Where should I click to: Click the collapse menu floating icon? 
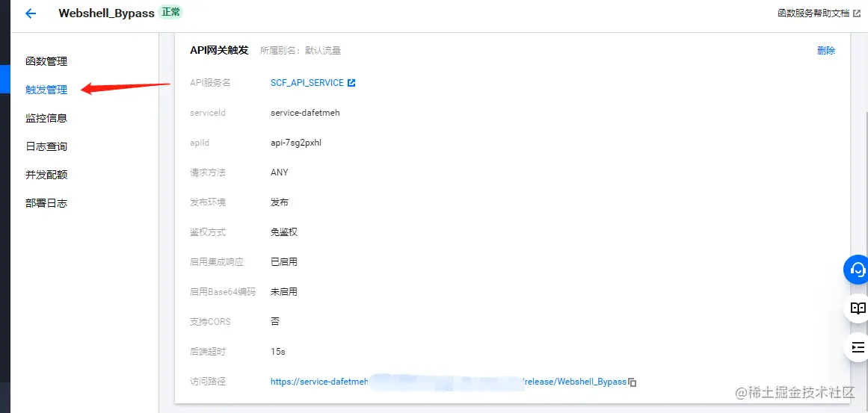click(858, 347)
